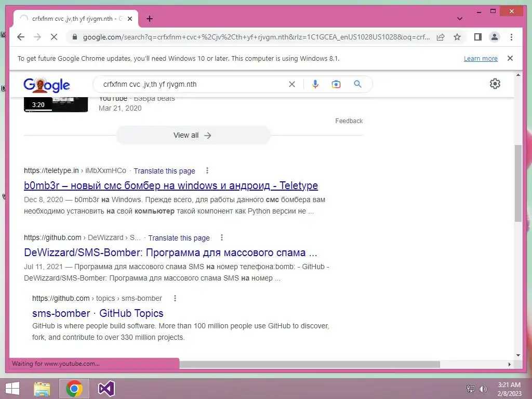Screen dimensions: 532x399
Task: Open b0mb3r Teletype result link
Action: [171, 185]
